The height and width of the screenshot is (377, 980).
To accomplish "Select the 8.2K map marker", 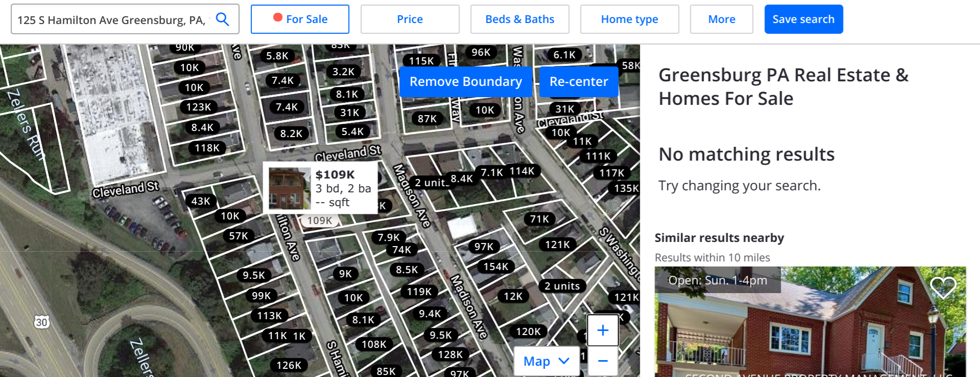I will (x=292, y=134).
